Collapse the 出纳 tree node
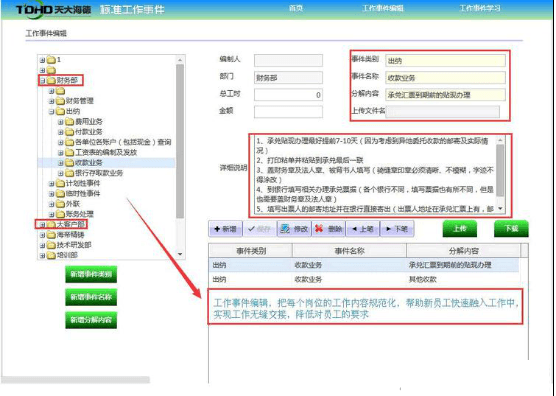The width and height of the screenshot is (556, 396). tap(52, 112)
